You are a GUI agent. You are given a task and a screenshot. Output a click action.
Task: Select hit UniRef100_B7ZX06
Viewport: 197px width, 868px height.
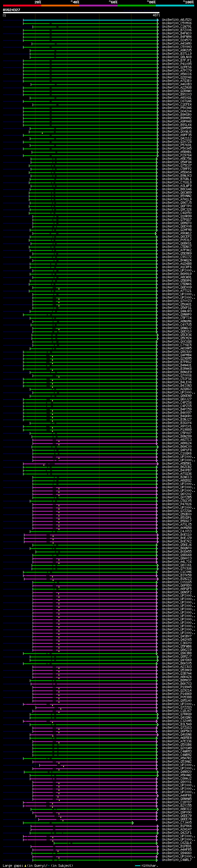coord(177,30)
